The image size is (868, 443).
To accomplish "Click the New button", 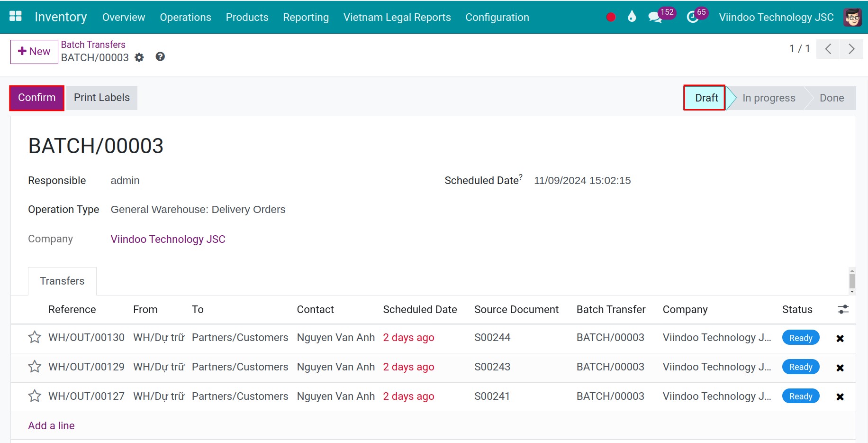I will pyautogui.click(x=34, y=52).
